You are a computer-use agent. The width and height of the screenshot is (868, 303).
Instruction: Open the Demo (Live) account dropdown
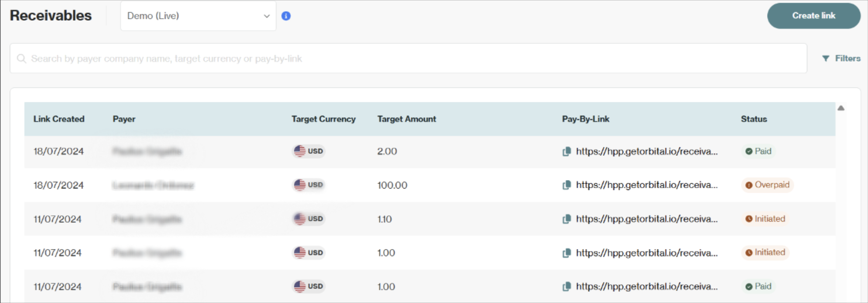198,16
